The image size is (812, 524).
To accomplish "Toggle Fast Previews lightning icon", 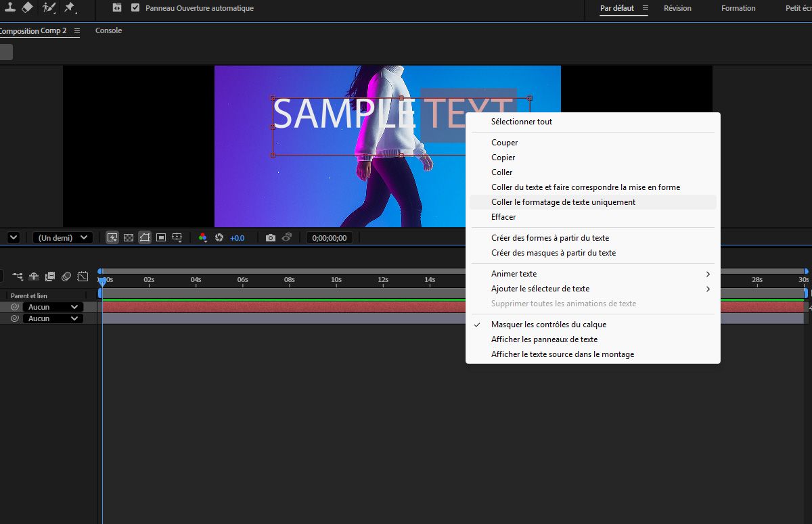I will point(112,237).
